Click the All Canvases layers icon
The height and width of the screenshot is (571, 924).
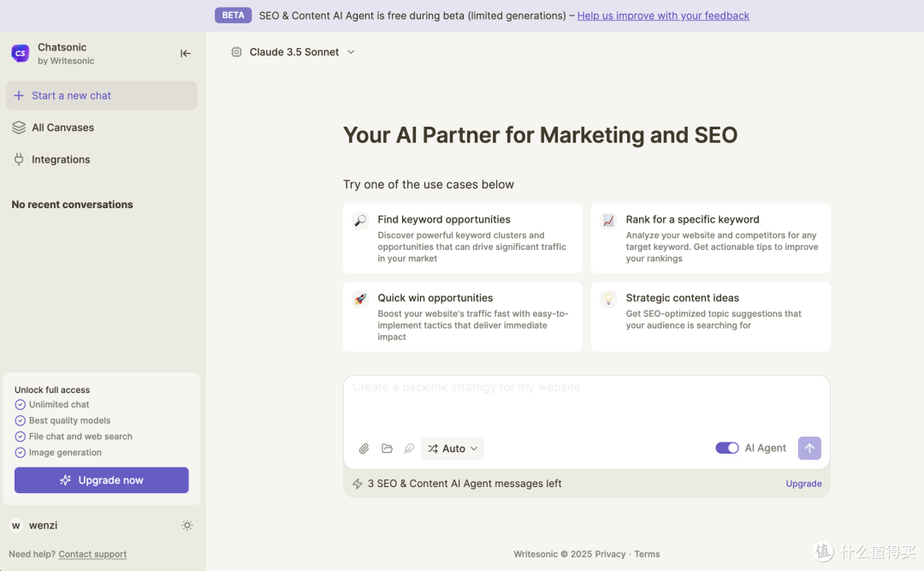tap(19, 128)
